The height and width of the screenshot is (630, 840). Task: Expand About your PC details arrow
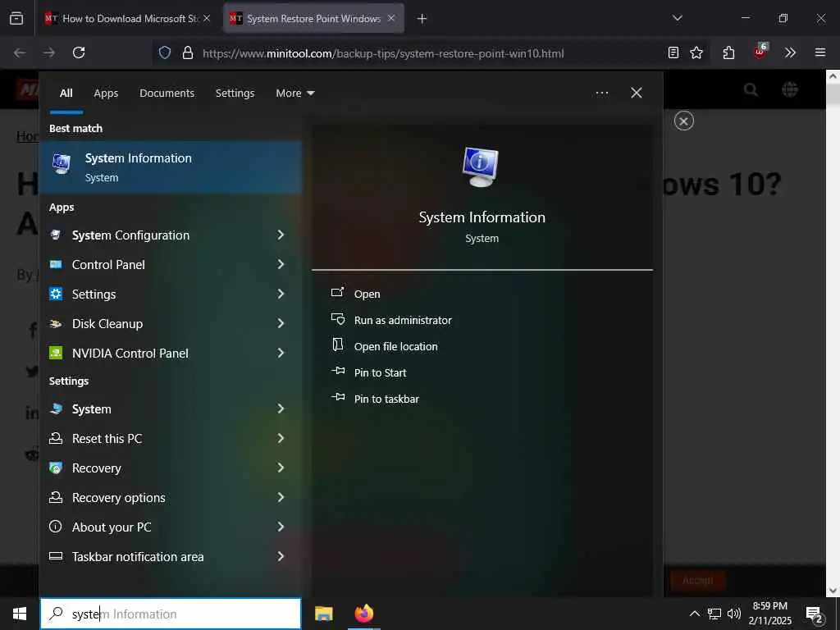point(281,527)
